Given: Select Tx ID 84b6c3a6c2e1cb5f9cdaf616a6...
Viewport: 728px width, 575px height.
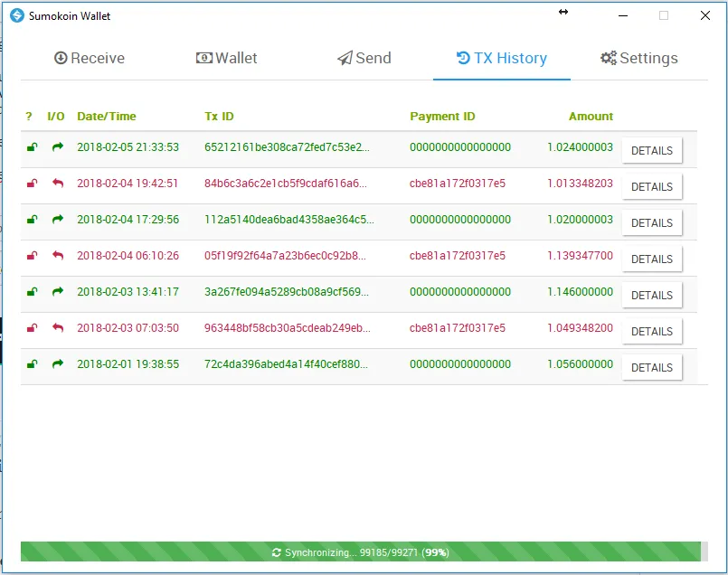Looking at the screenshot, I should click(x=286, y=184).
